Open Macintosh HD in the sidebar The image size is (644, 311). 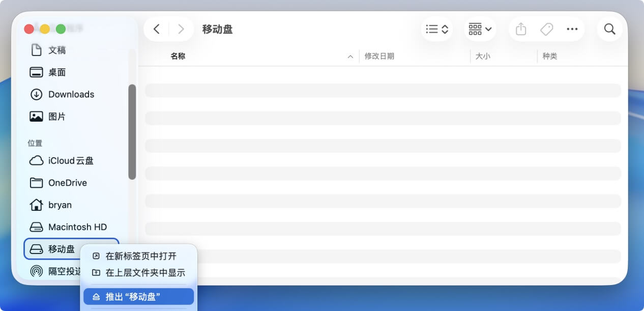click(x=76, y=227)
